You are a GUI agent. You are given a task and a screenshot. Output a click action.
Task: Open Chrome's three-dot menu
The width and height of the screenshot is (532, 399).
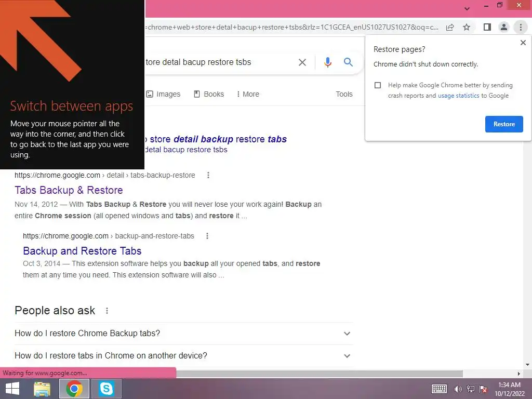pos(521,27)
